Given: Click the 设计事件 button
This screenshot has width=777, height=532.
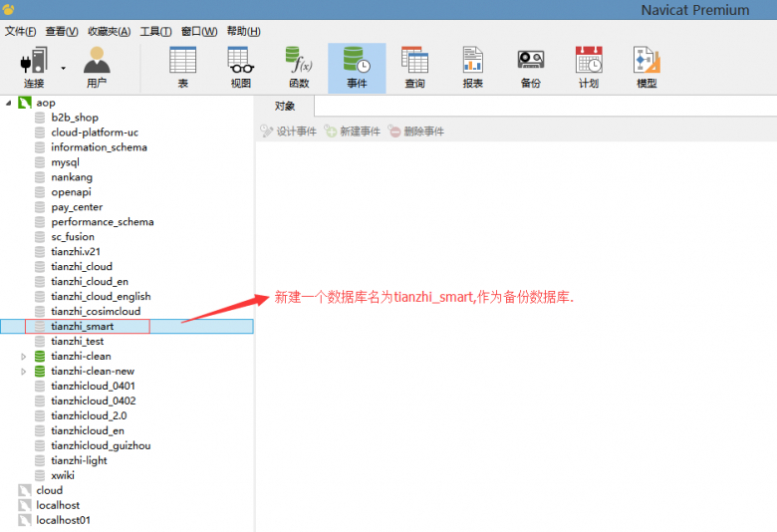Looking at the screenshot, I should tap(289, 131).
